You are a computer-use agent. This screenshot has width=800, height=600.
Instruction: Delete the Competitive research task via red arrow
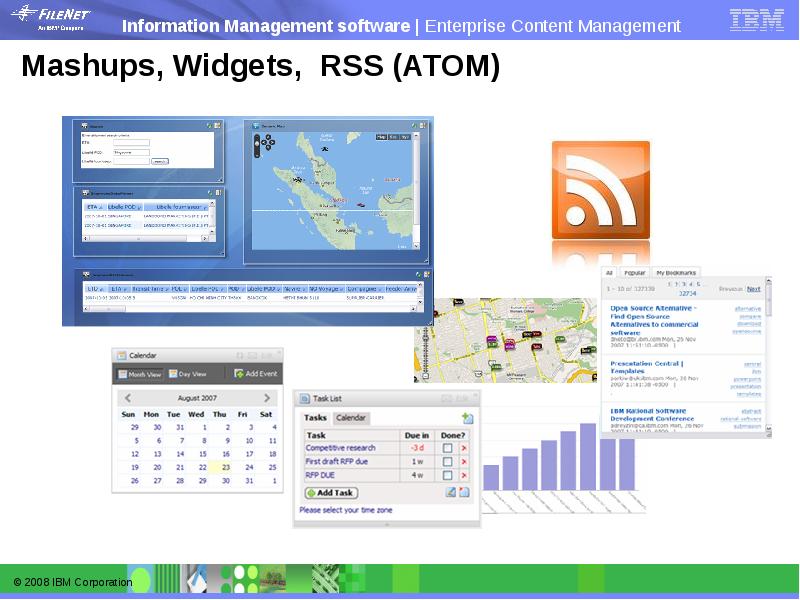tap(464, 448)
